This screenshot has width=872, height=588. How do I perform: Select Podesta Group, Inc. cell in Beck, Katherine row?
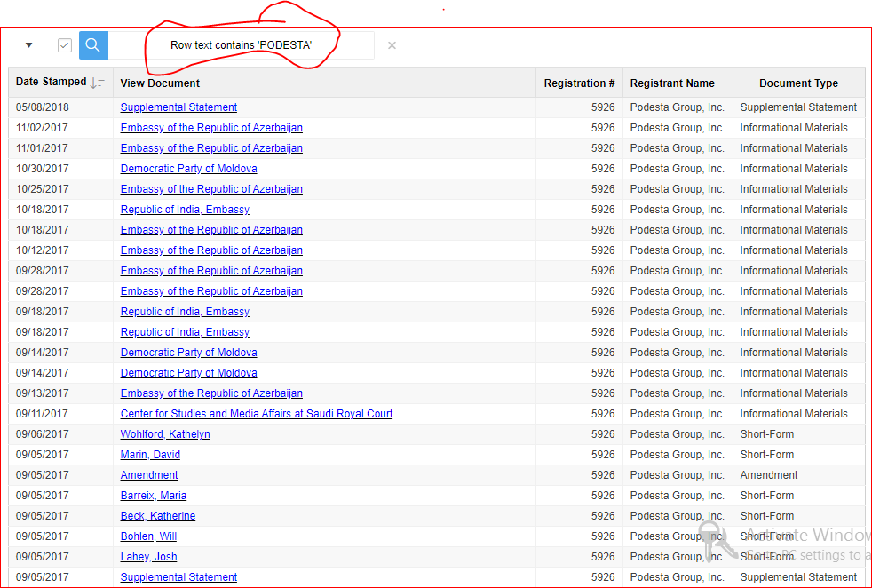[x=678, y=516]
